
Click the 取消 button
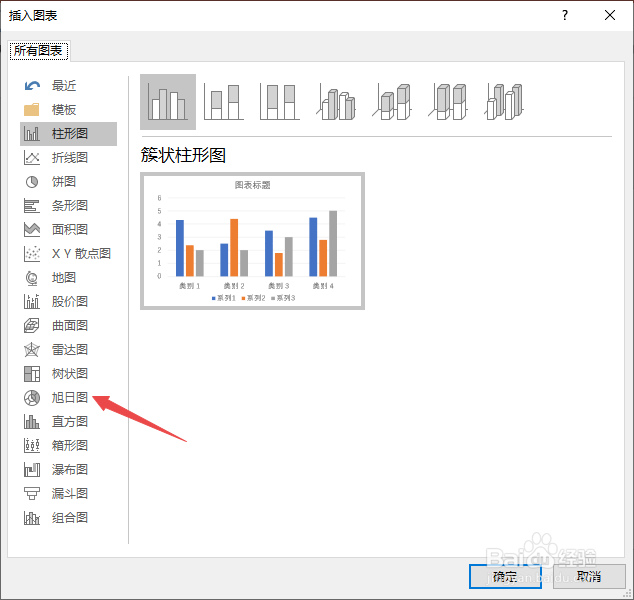[x=589, y=577]
